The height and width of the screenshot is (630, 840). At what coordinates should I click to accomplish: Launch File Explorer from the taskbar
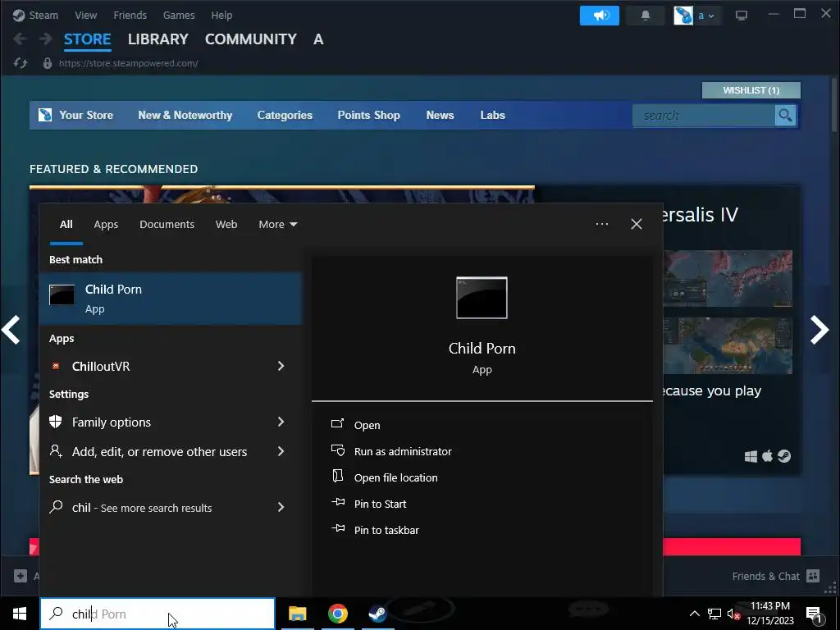297,614
